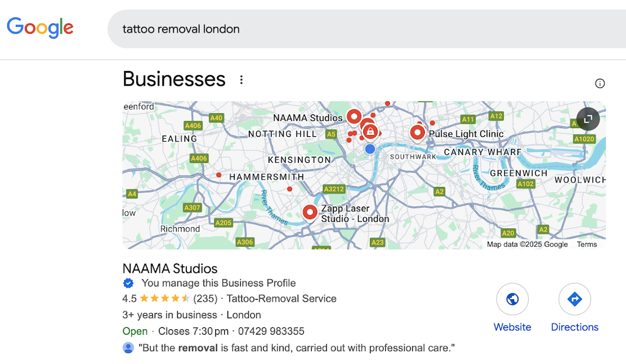
Task: Click the Directions arrow icon
Action: tap(575, 299)
